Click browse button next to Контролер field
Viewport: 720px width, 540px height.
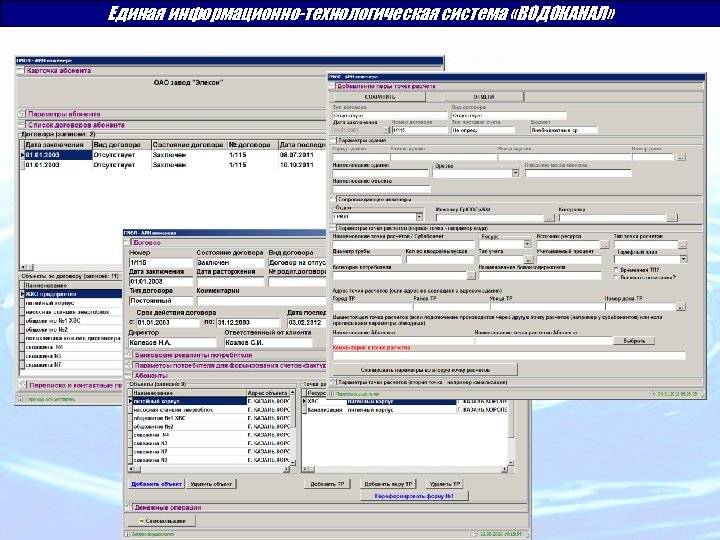tap(673, 218)
